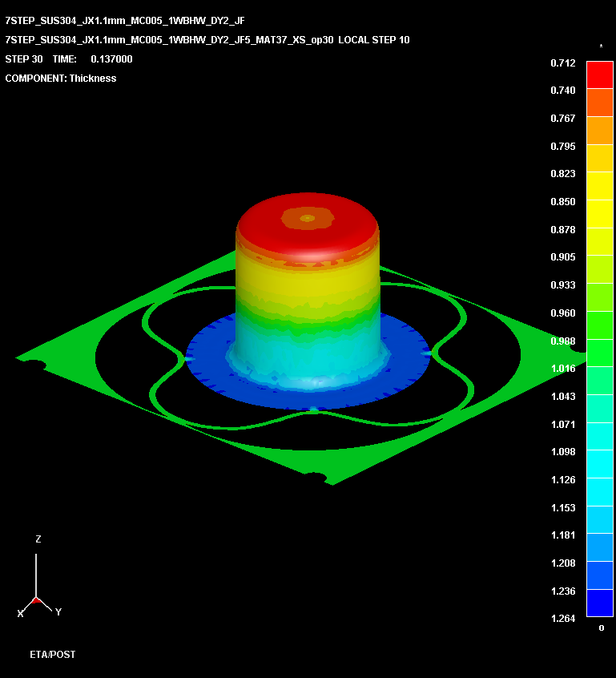Screen dimensions: 616x678
Task: Click the X axis label on the triad
Action: coord(20,613)
